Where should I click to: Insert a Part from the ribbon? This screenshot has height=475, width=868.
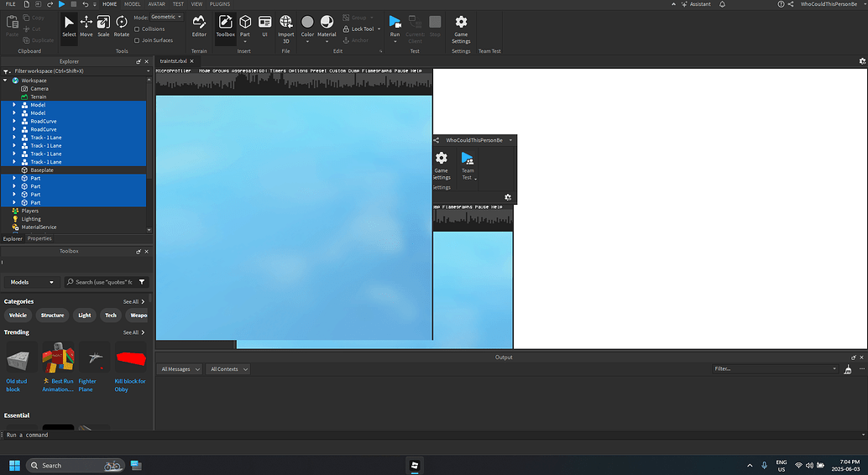click(245, 27)
